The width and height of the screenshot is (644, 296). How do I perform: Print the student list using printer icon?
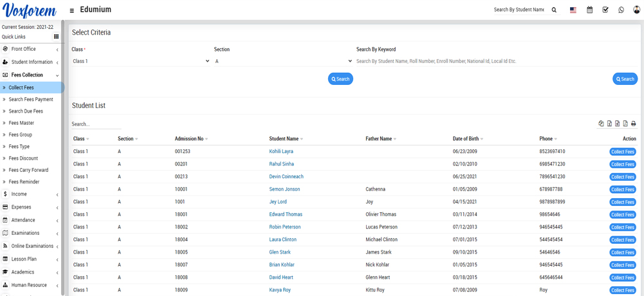tap(633, 124)
